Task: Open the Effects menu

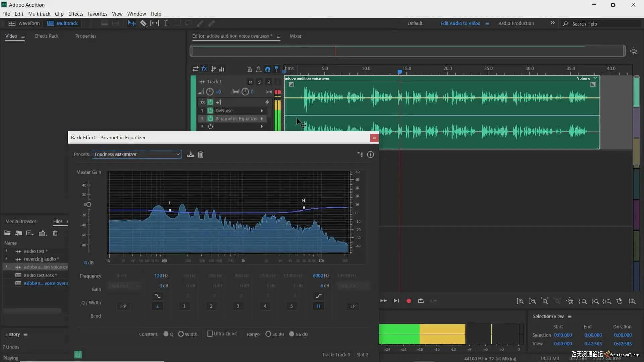Action: tap(75, 14)
